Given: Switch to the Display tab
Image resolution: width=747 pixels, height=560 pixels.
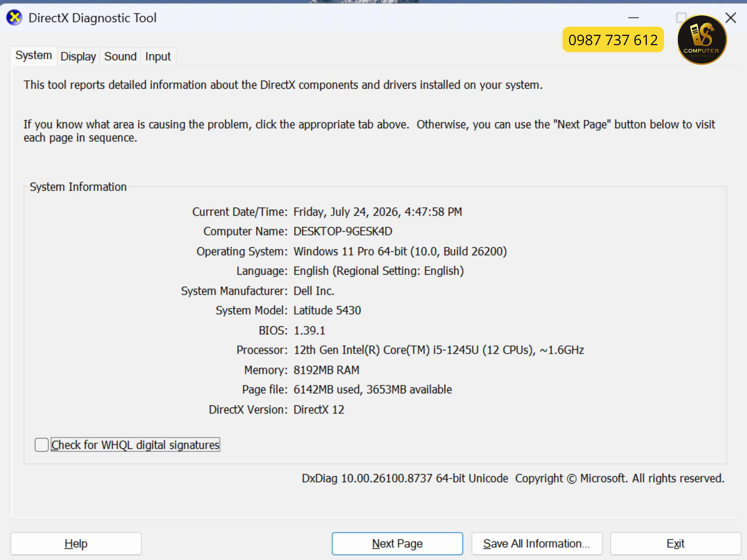Looking at the screenshot, I should click(78, 56).
